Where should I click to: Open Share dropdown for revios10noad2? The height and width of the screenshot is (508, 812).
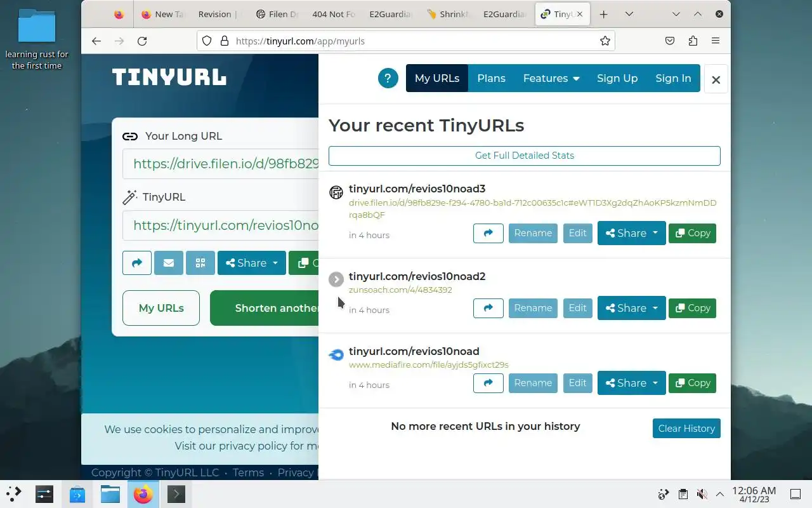(x=631, y=308)
